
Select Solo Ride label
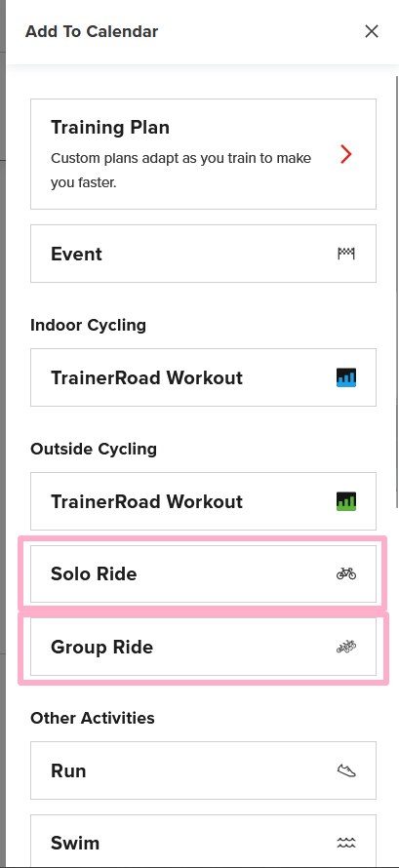click(94, 573)
